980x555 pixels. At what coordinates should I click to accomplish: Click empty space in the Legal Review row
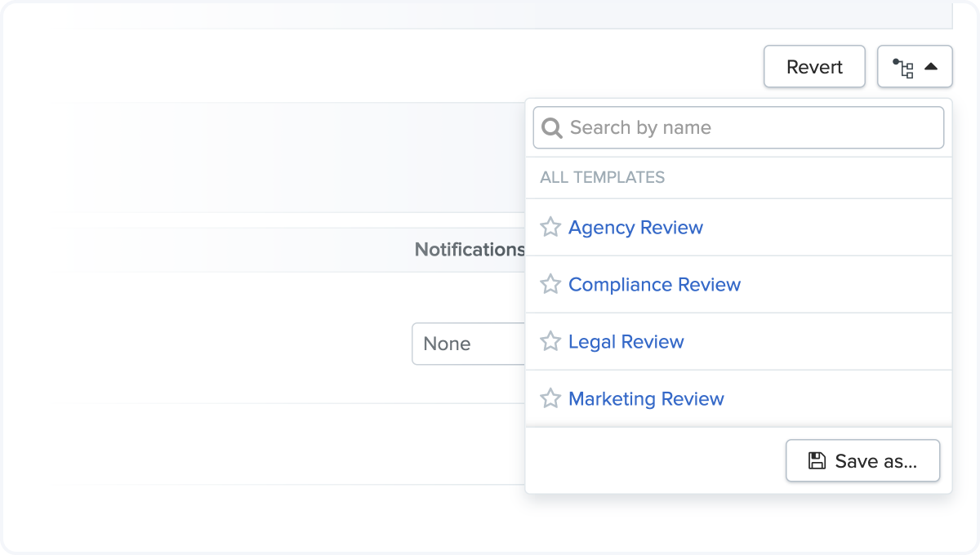pyautogui.click(x=817, y=342)
